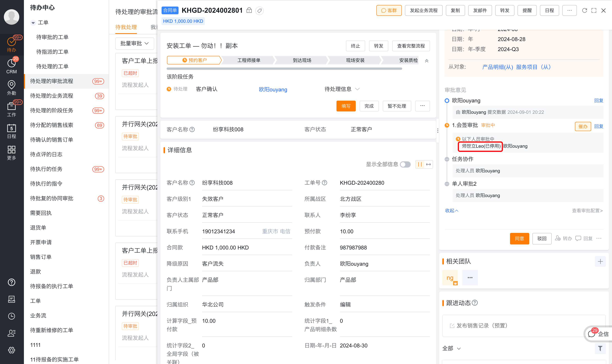Click the user avatar in sidebar
The image size is (612, 364).
pos(12,17)
